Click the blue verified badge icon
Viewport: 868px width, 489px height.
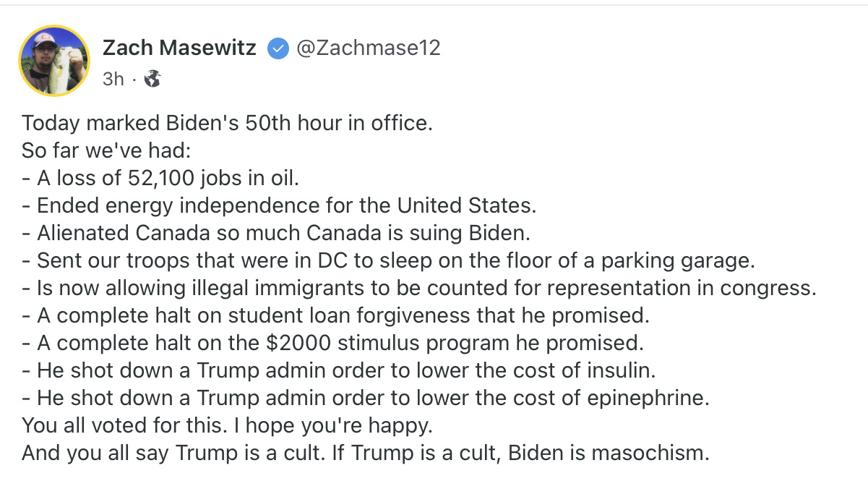[x=277, y=49]
